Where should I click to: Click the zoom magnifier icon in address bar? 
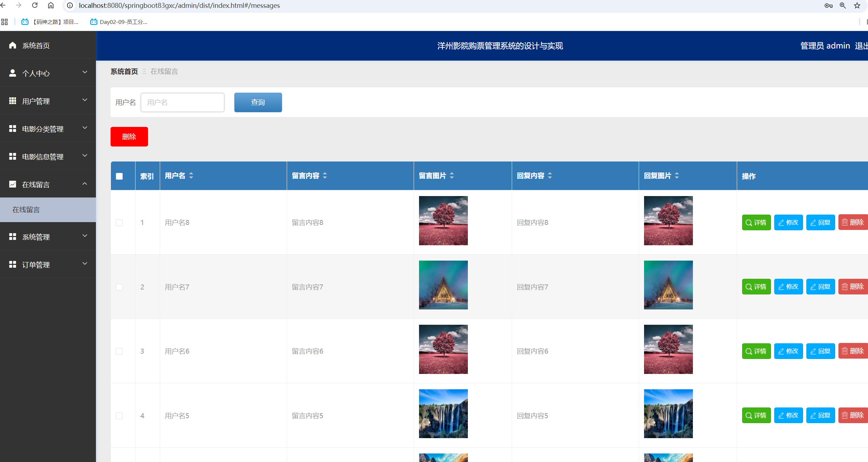(x=843, y=5)
